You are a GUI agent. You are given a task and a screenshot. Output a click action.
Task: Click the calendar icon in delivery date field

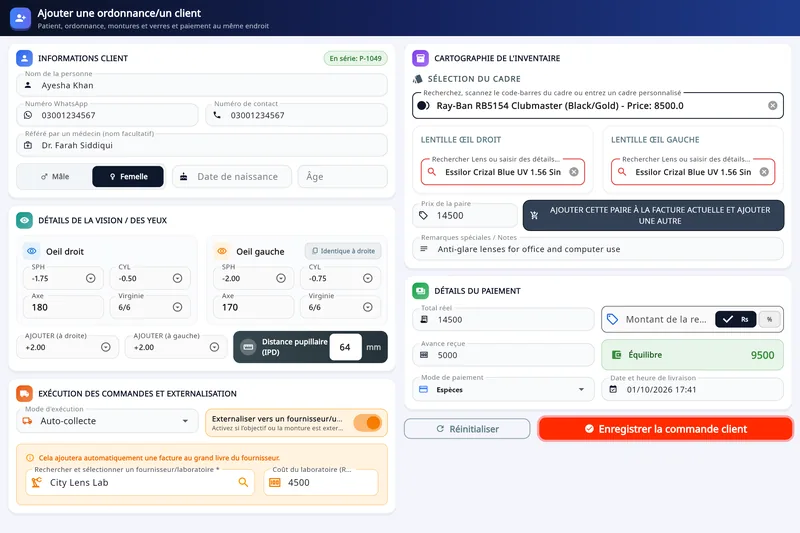tap(613, 389)
